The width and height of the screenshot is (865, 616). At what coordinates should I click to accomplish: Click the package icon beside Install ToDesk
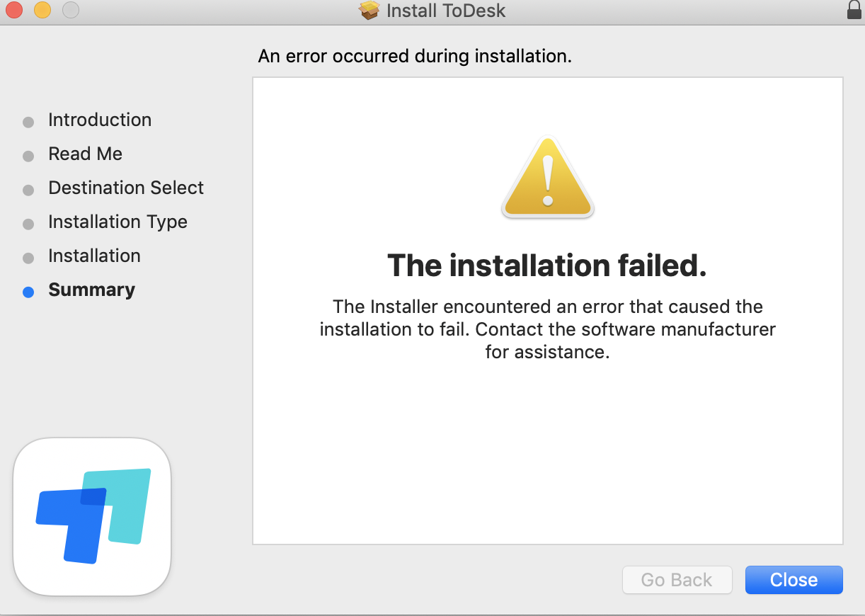coord(370,11)
